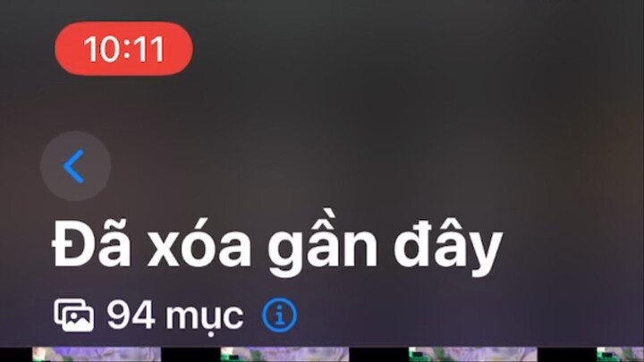The image size is (644, 362).
Task: Show album info via circled i icon
Action: point(280,316)
